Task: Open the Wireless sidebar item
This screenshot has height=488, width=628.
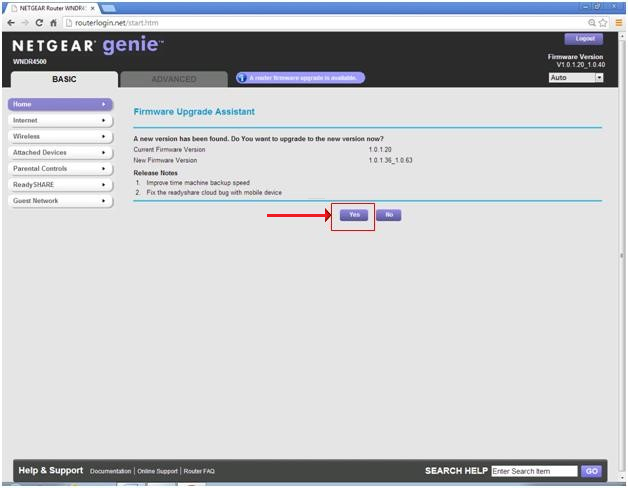Action: click(60, 136)
